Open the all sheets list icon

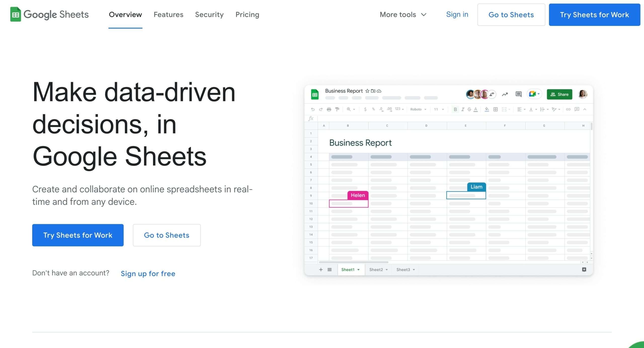tap(330, 270)
